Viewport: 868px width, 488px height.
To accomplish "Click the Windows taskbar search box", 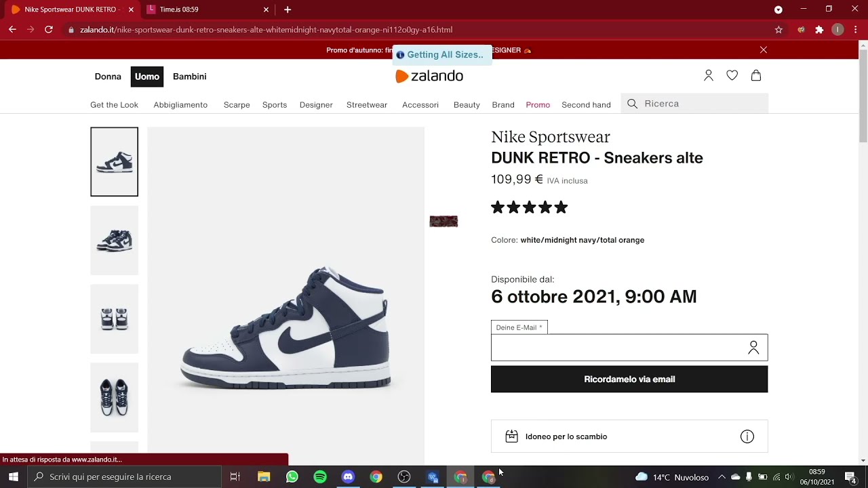I will (124, 477).
